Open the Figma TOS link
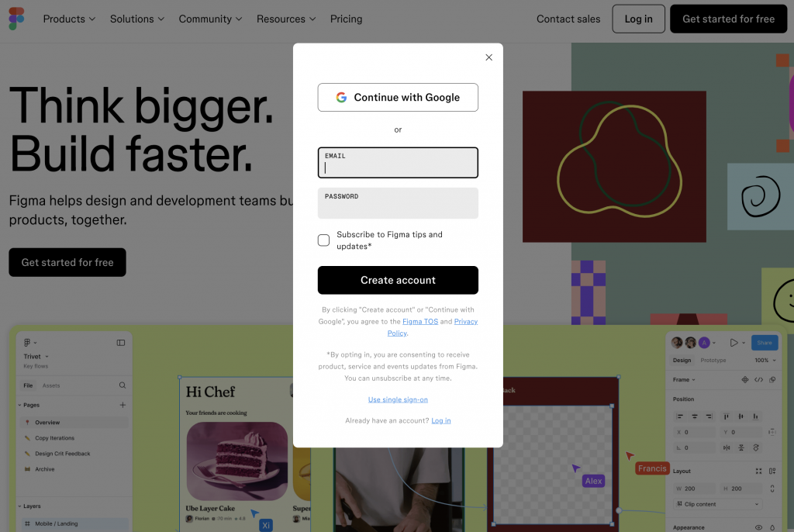794x532 pixels. [x=420, y=322]
